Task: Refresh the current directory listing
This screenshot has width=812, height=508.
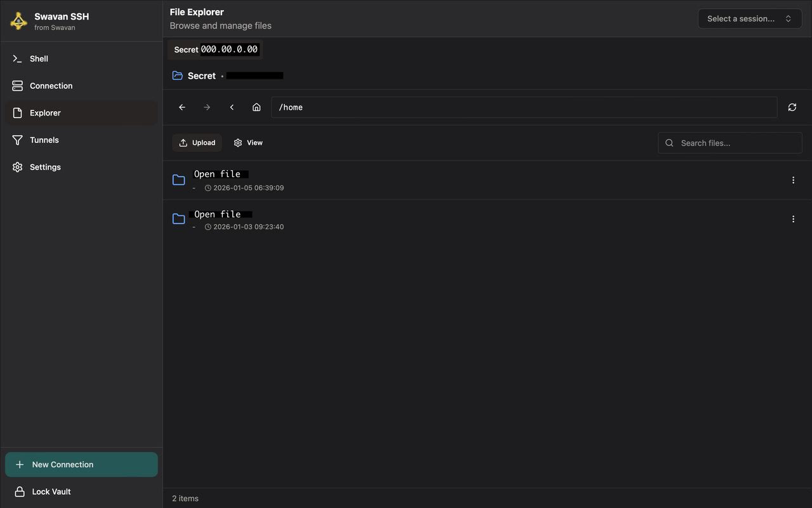Action: tap(792, 107)
